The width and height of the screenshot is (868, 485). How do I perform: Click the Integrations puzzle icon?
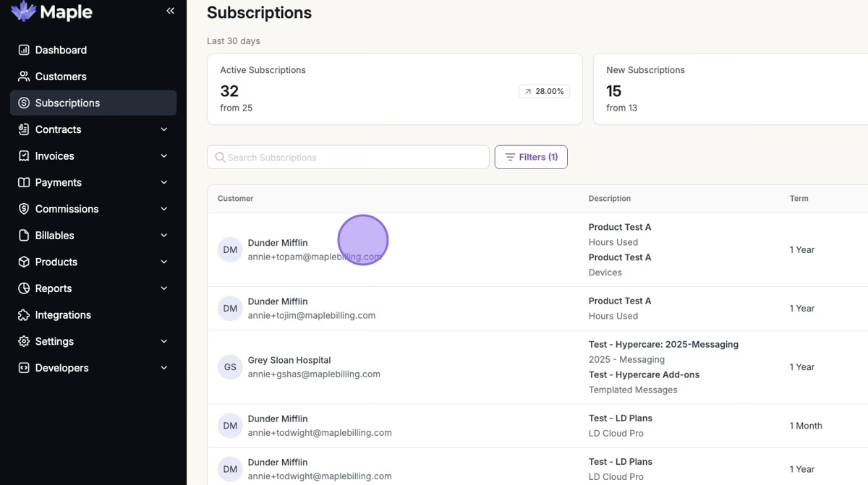click(x=24, y=315)
